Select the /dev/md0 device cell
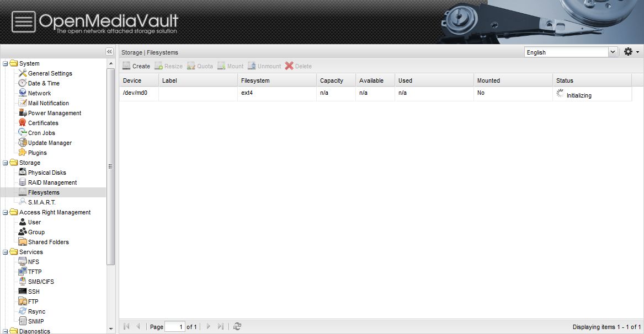 [x=139, y=93]
